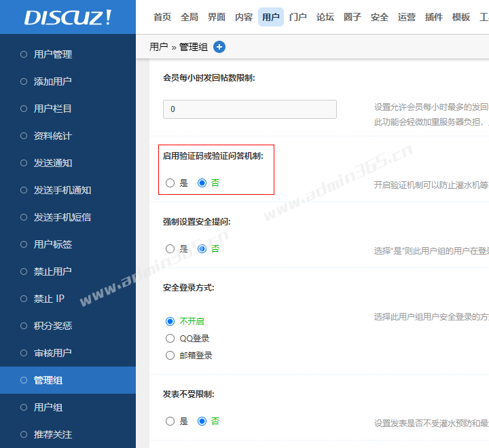Select 管理组 in sidebar

click(68, 380)
